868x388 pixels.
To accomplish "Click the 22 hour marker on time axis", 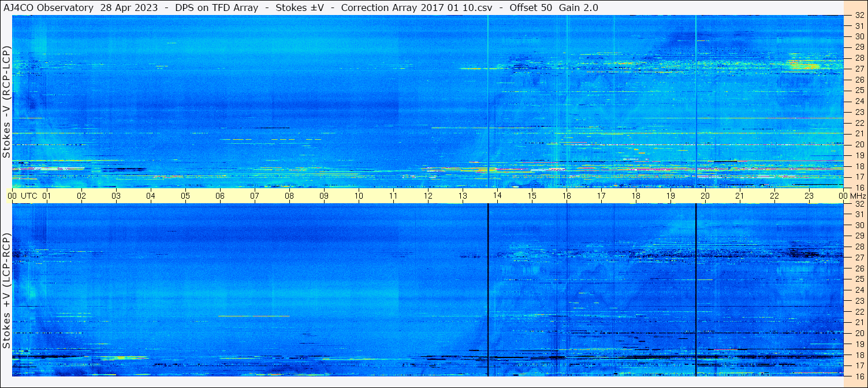I will (x=774, y=196).
